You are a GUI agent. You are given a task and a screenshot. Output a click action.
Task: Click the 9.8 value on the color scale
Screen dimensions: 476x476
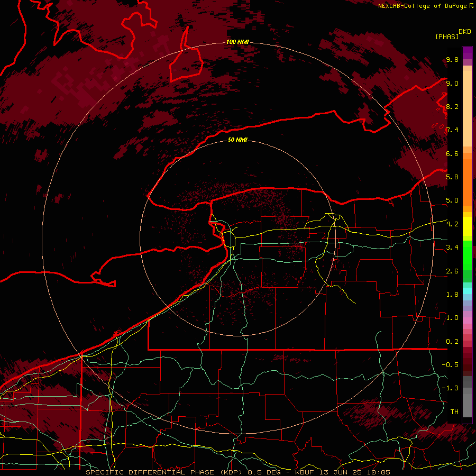[x=452, y=59]
